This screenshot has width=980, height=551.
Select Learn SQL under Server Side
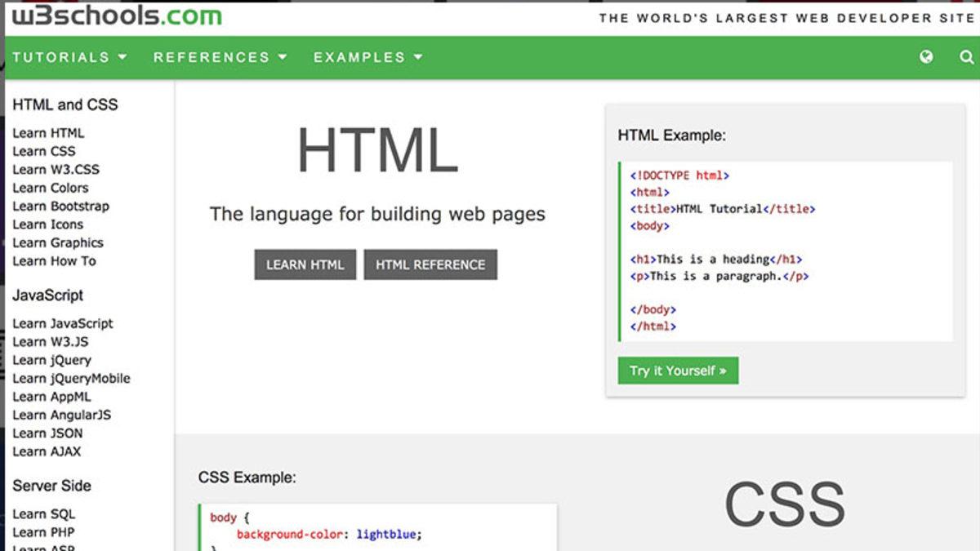pyautogui.click(x=44, y=513)
